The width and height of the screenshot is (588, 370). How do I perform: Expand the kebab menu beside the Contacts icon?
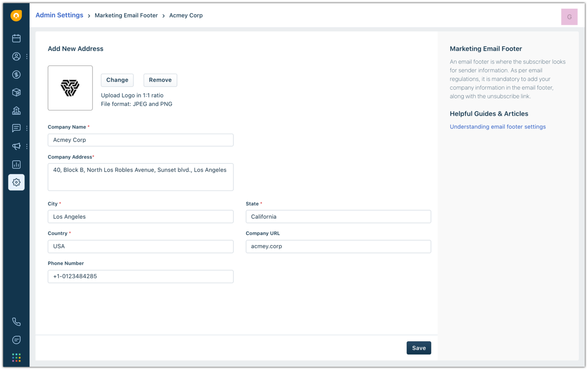[x=27, y=56]
